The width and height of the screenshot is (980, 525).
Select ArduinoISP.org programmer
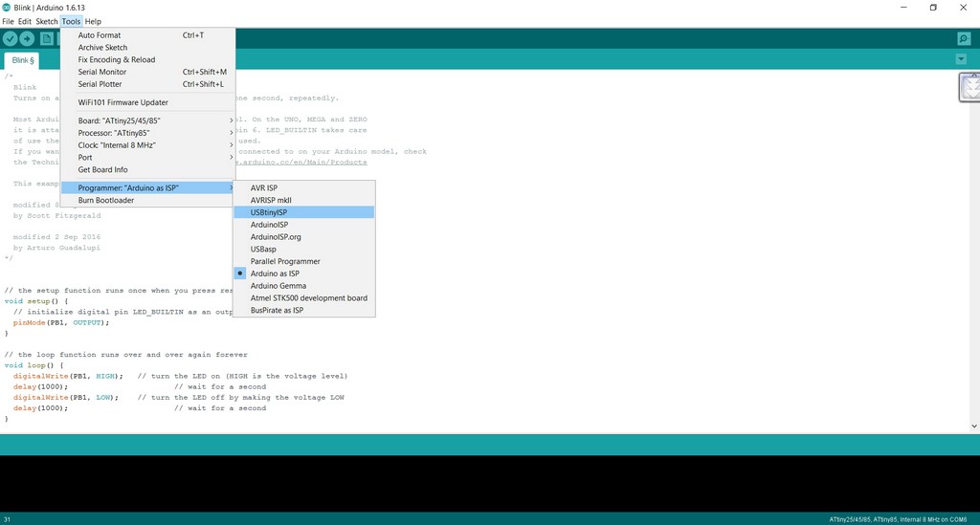[x=303, y=237]
